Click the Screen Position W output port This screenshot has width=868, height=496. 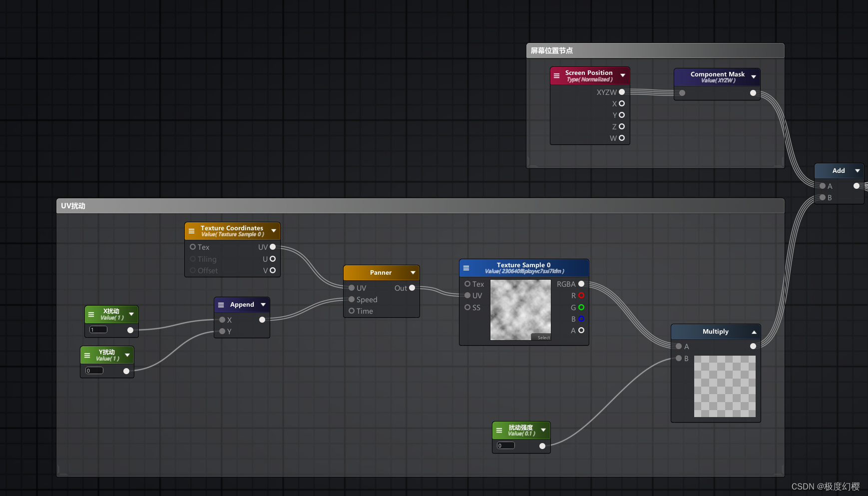click(622, 138)
